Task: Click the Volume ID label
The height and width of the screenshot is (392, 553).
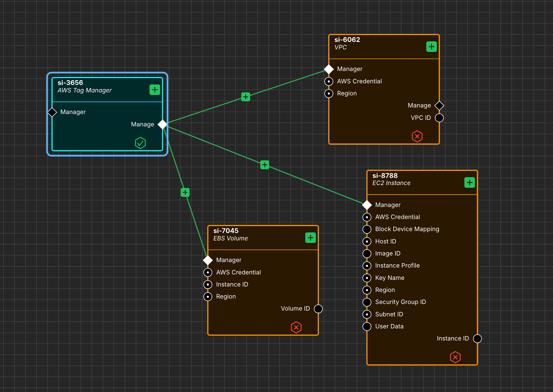Action: pyautogui.click(x=295, y=309)
